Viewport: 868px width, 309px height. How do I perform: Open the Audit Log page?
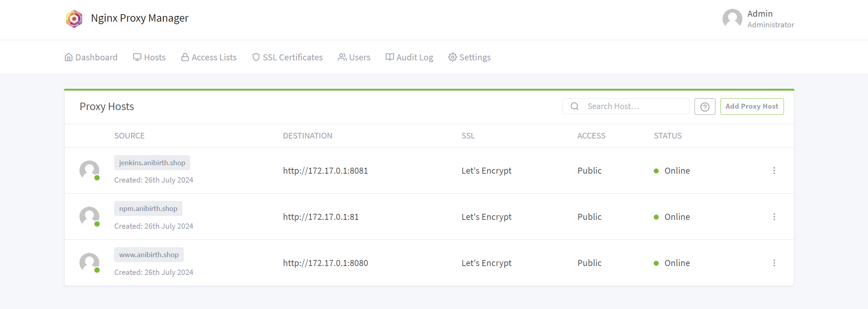click(409, 57)
